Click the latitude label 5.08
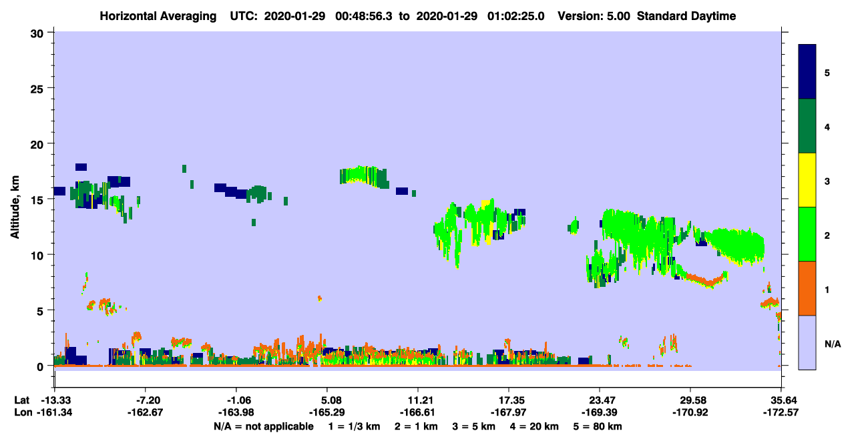 pos(327,400)
